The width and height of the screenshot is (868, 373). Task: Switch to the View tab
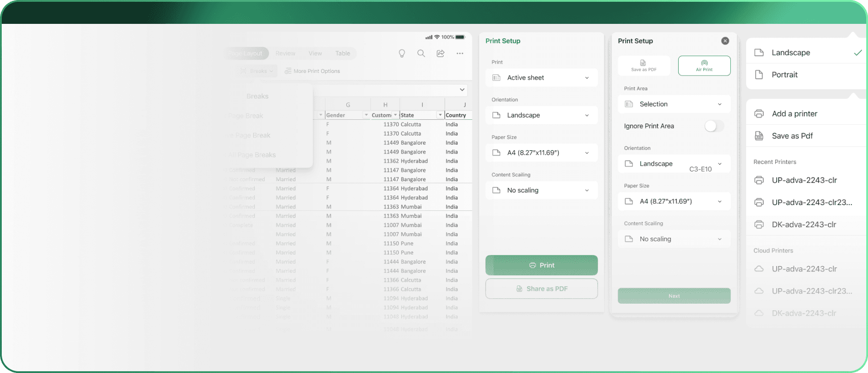click(315, 53)
